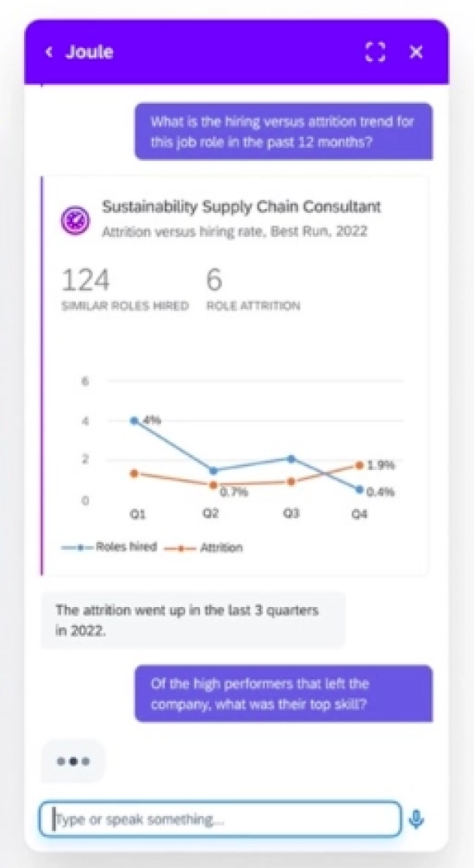Click the typing indicator dots bubble
The height and width of the screenshot is (868, 474).
(x=74, y=760)
